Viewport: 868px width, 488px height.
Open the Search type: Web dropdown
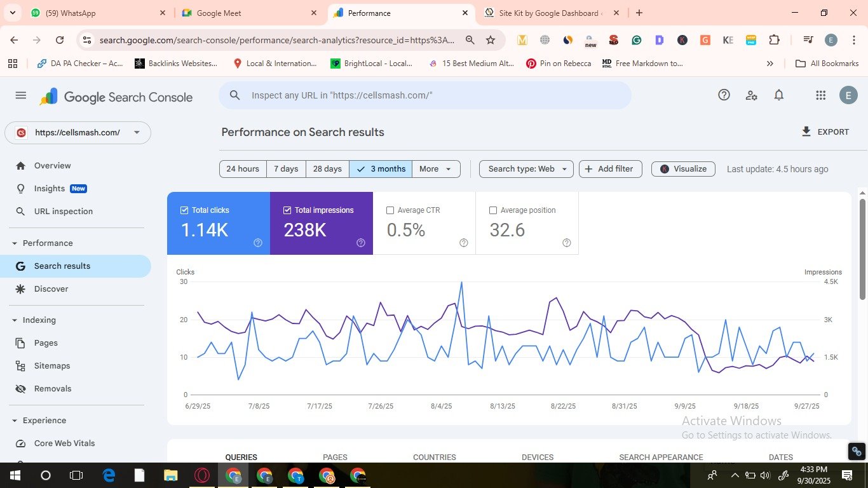pos(526,169)
